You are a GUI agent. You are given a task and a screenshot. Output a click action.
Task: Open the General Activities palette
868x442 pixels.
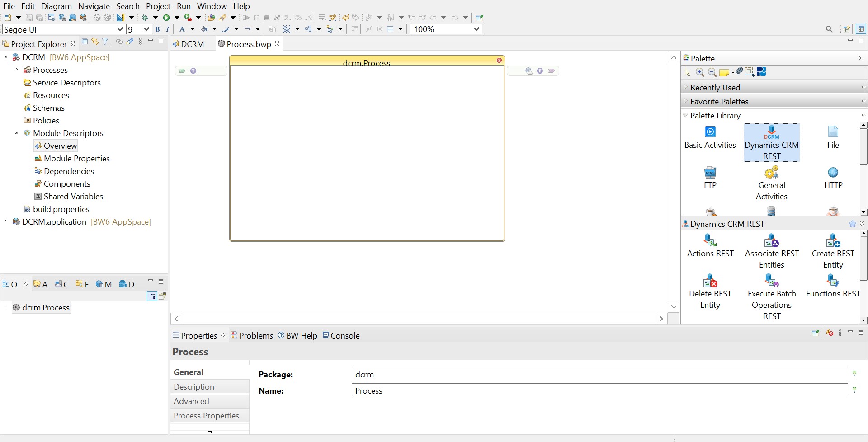[x=772, y=183]
